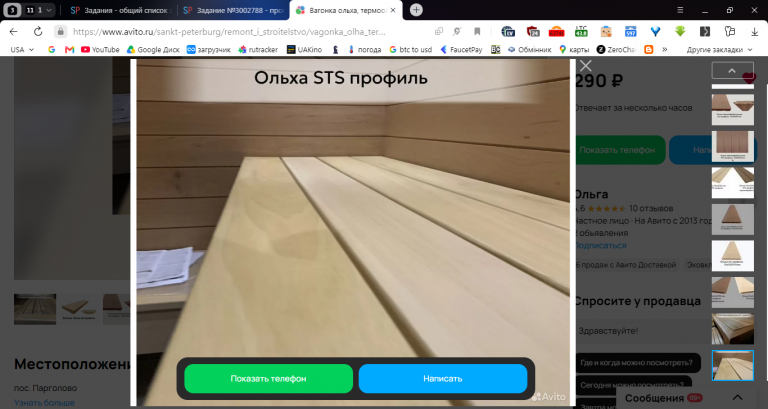Open the USA bookmarks folder dropdown
This screenshot has height=409, width=768.
point(22,49)
